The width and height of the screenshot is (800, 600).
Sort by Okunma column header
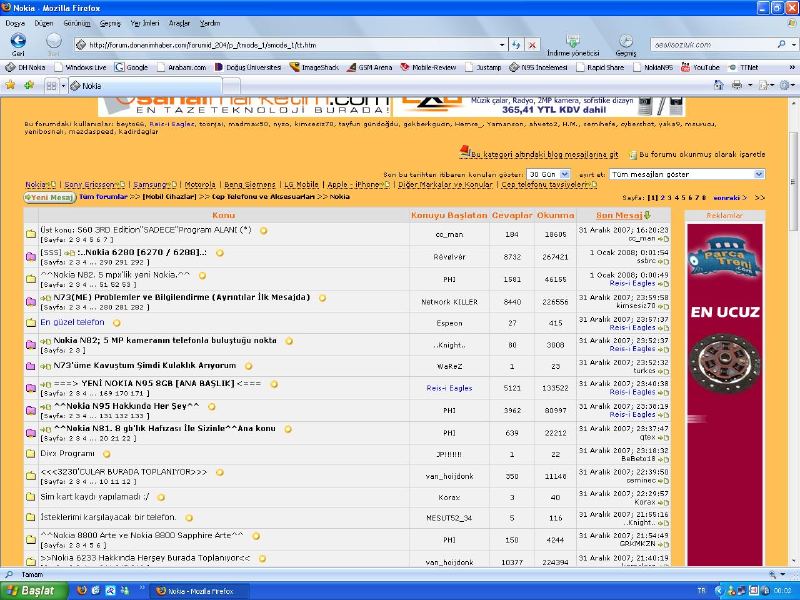[555, 215]
